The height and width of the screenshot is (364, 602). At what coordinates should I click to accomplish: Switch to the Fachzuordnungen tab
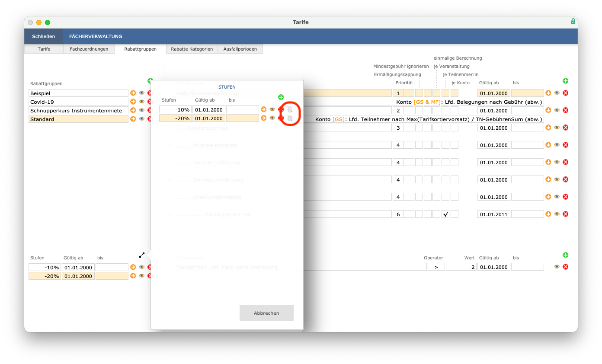click(89, 49)
